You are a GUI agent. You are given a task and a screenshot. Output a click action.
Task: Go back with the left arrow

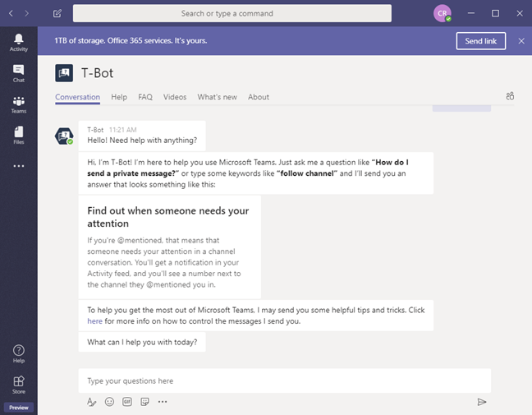coord(11,13)
